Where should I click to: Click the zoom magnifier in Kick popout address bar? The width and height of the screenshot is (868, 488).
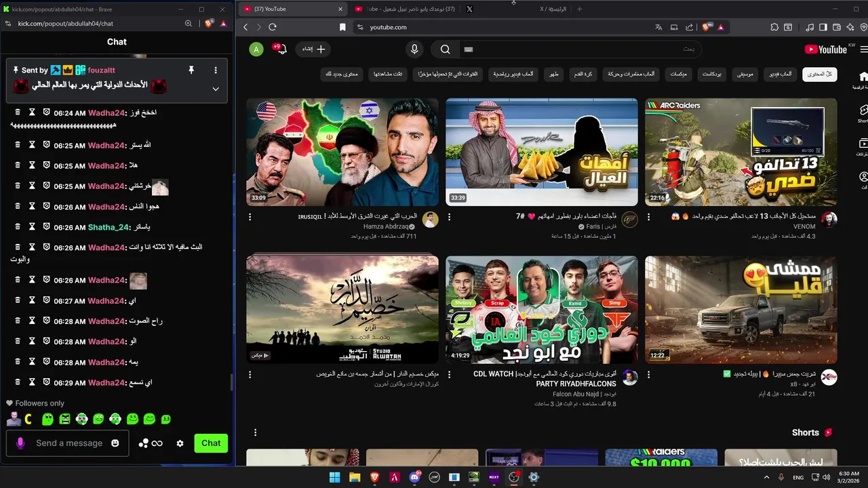(189, 23)
